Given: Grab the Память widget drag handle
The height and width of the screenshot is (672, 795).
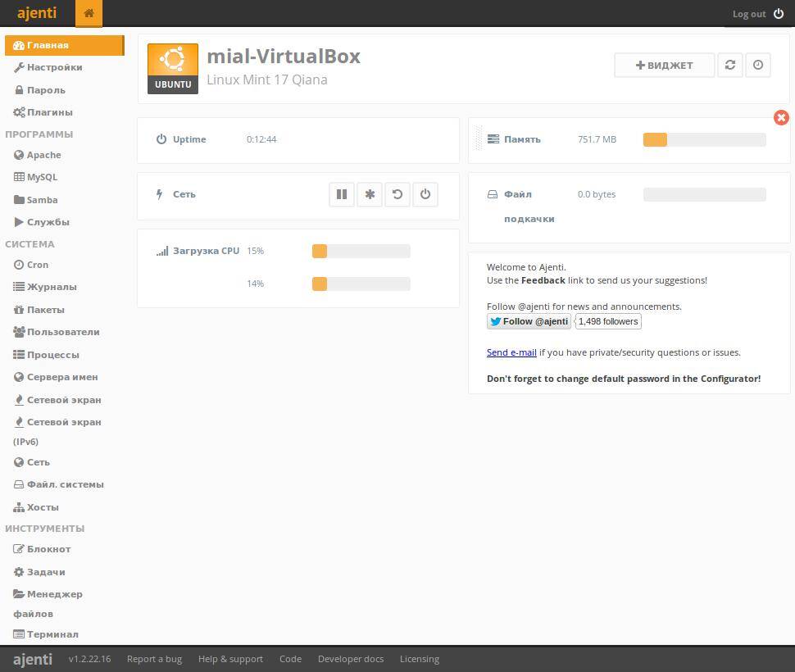Looking at the screenshot, I should (478, 138).
